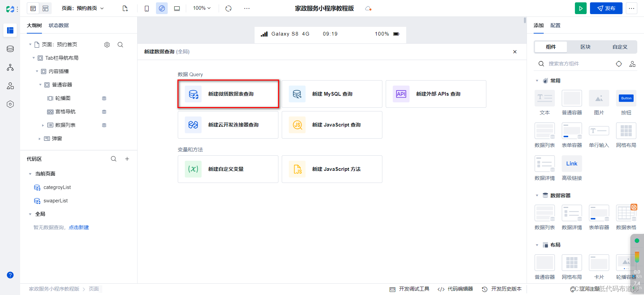Pick the 高级链接 Link component

tap(572, 168)
